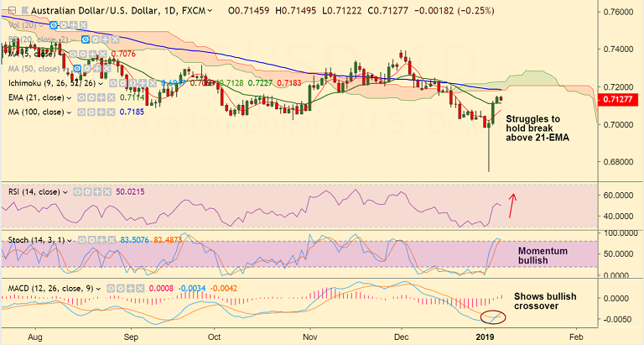
Task: Open RSI settings gear icon
Action: click(87, 191)
